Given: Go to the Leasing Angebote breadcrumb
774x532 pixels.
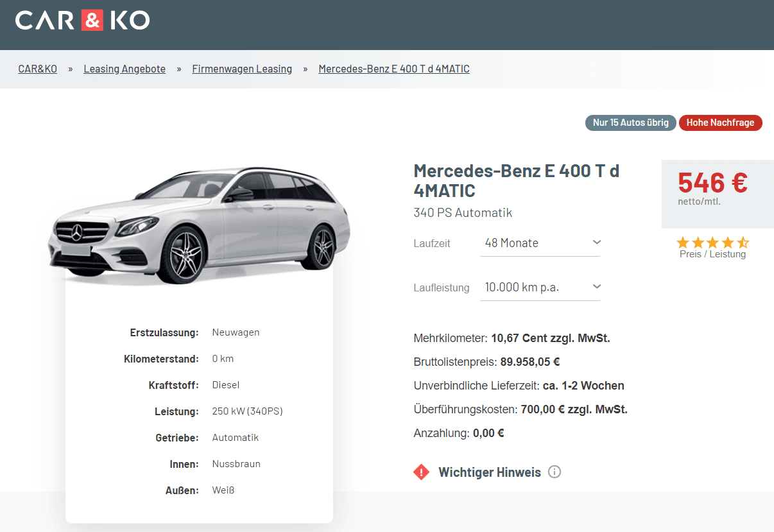Looking at the screenshot, I should (125, 69).
